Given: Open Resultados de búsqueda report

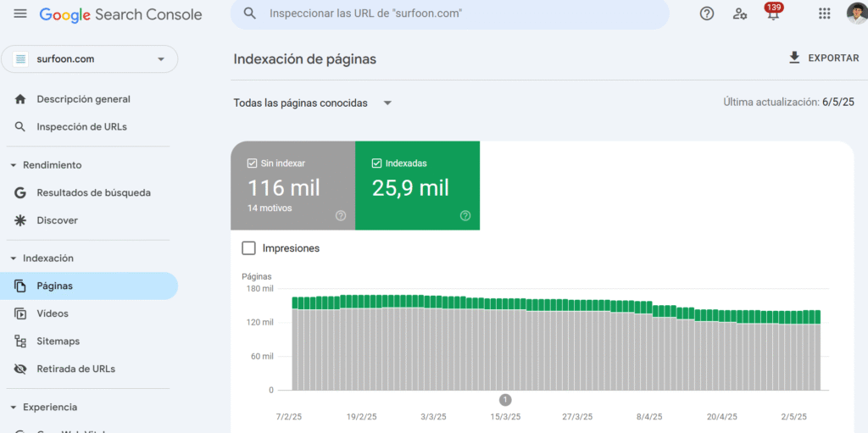Looking at the screenshot, I should [x=93, y=193].
